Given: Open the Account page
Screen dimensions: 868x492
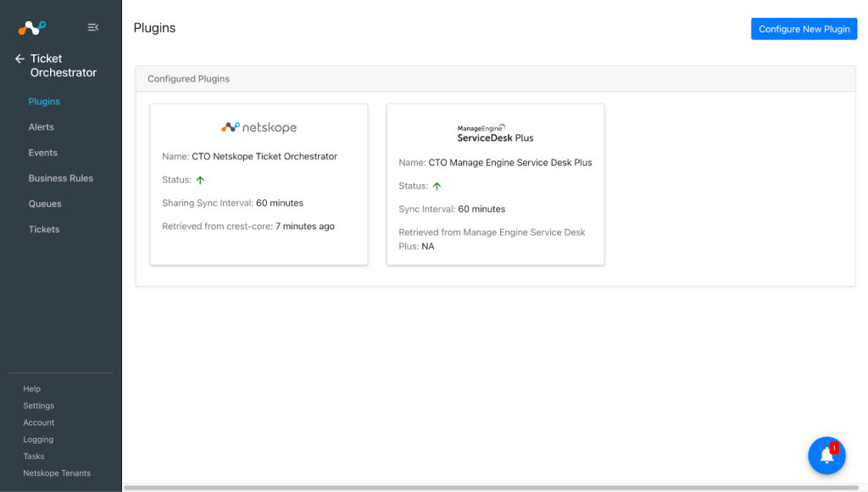Looking at the screenshot, I should pyautogui.click(x=39, y=422).
